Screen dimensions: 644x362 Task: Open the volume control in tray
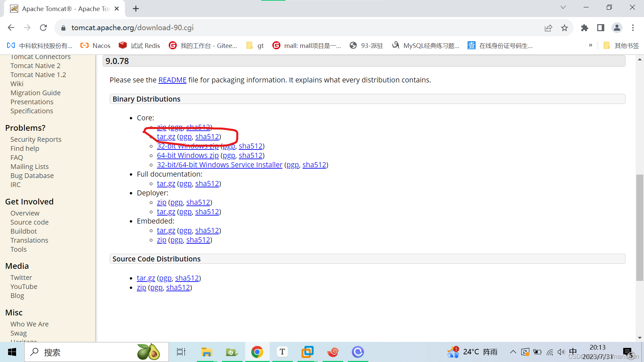pos(561,352)
